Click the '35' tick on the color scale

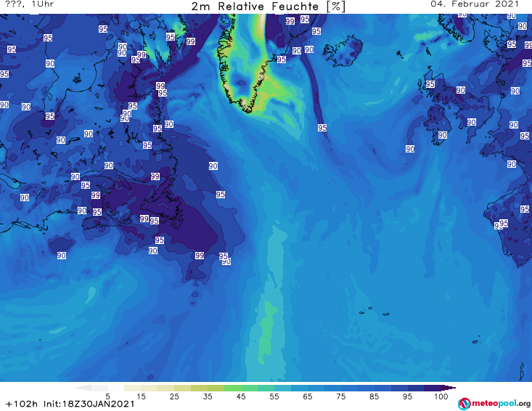(x=208, y=396)
